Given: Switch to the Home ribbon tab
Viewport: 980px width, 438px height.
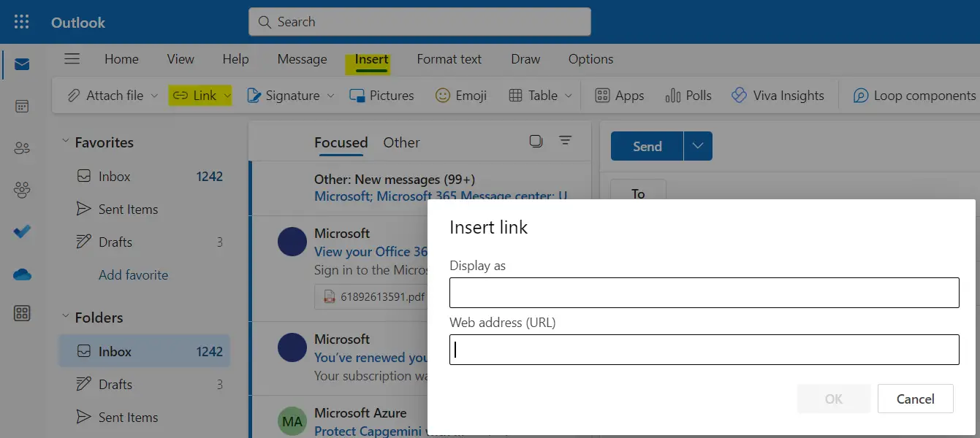Looking at the screenshot, I should coord(121,59).
